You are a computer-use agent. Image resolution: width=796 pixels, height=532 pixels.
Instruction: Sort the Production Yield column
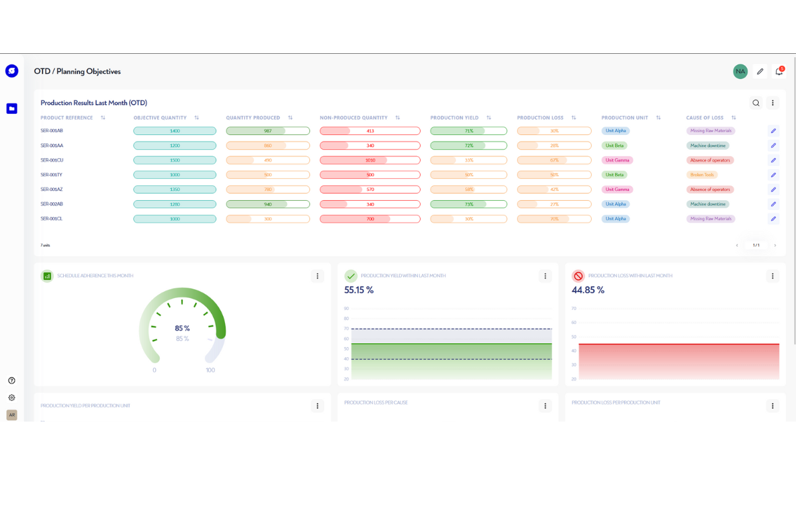coord(489,118)
